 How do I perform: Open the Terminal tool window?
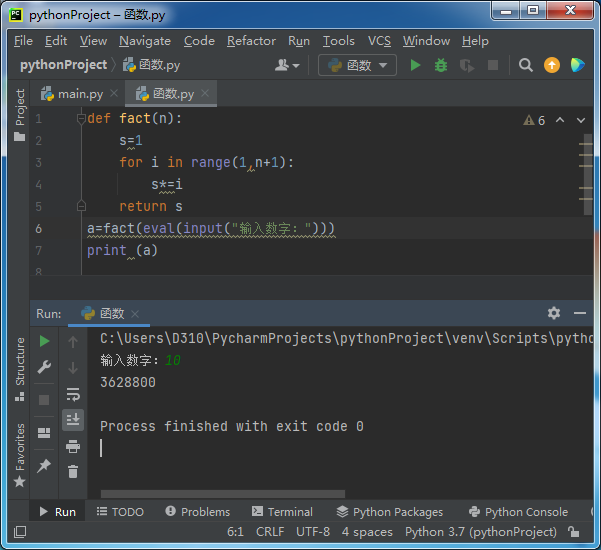[282, 512]
